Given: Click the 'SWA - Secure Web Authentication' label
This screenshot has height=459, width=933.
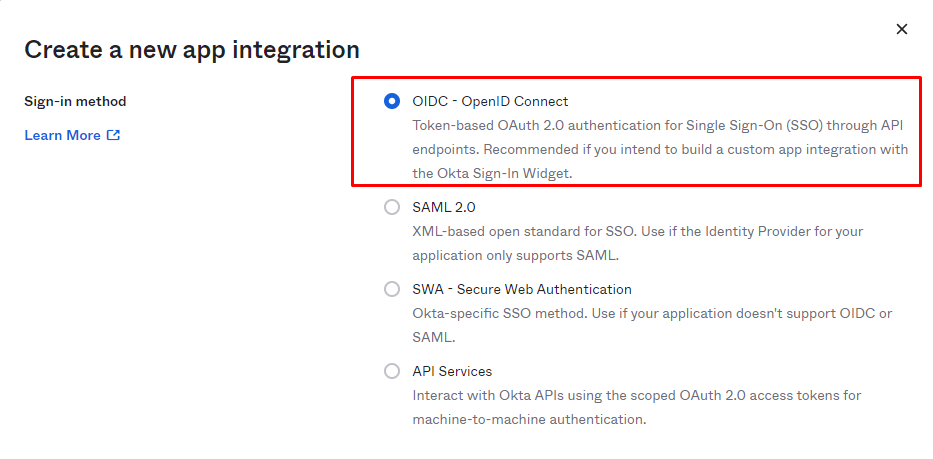Looking at the screenshot, I should [522, 289].
